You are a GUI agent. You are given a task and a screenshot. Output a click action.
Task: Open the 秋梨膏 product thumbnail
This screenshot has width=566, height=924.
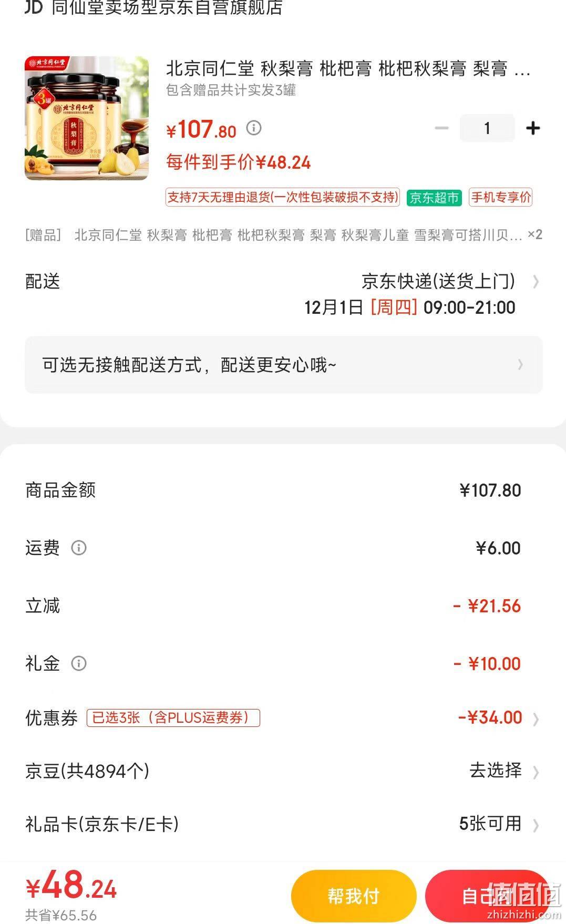pyautogui.click(x=87, y=118)
